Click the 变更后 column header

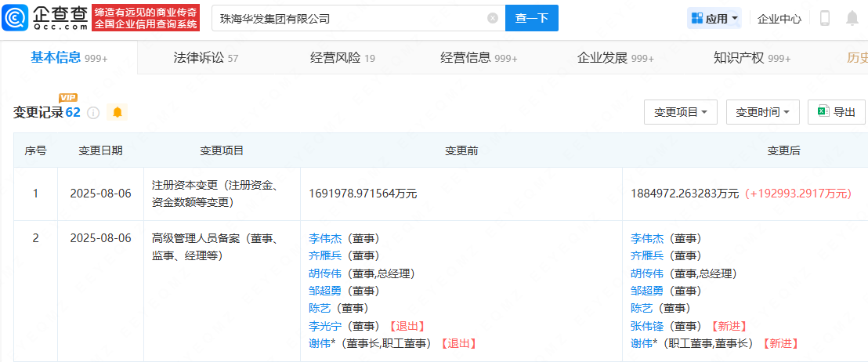coord(783,150)
